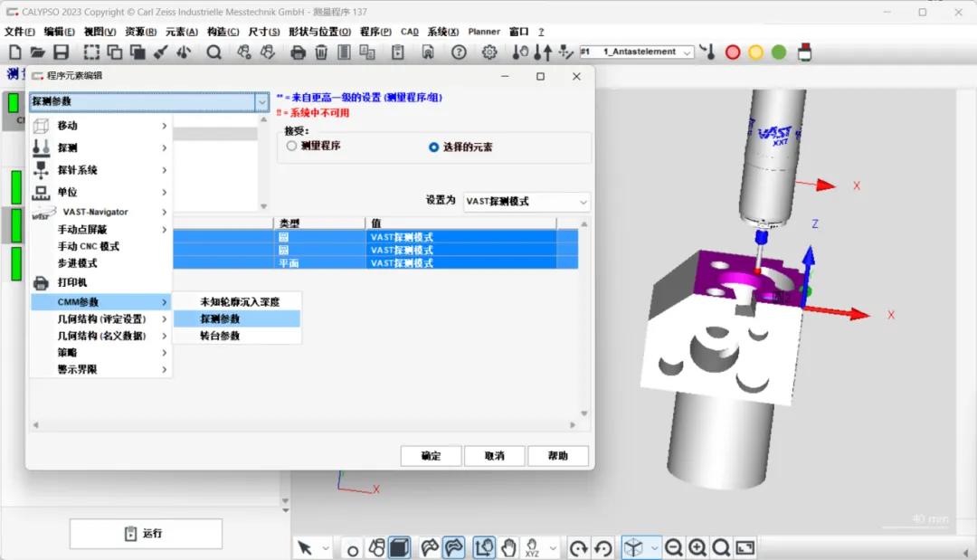
Task: Zoom in on the CAD view
Action: [x=697, y=548]
